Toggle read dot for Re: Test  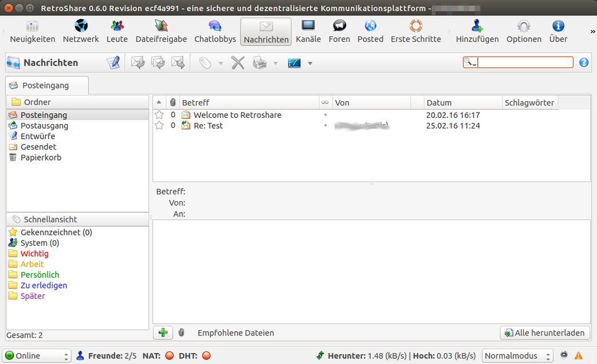[x=325, y=125]
